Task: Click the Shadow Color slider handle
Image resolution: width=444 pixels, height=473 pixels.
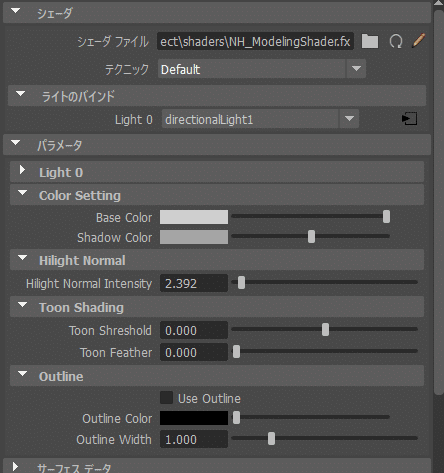Action: click(311, 236)
